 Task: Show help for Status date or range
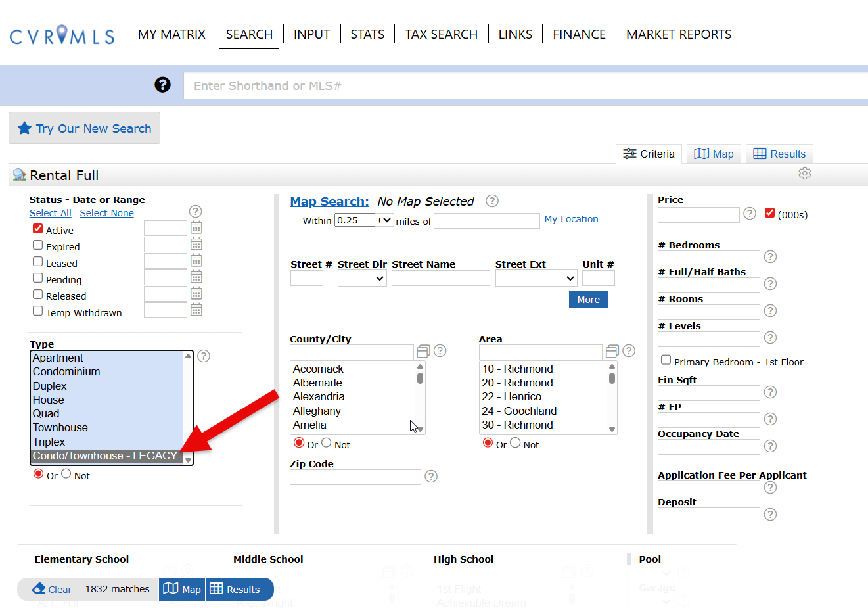point(195,212)
